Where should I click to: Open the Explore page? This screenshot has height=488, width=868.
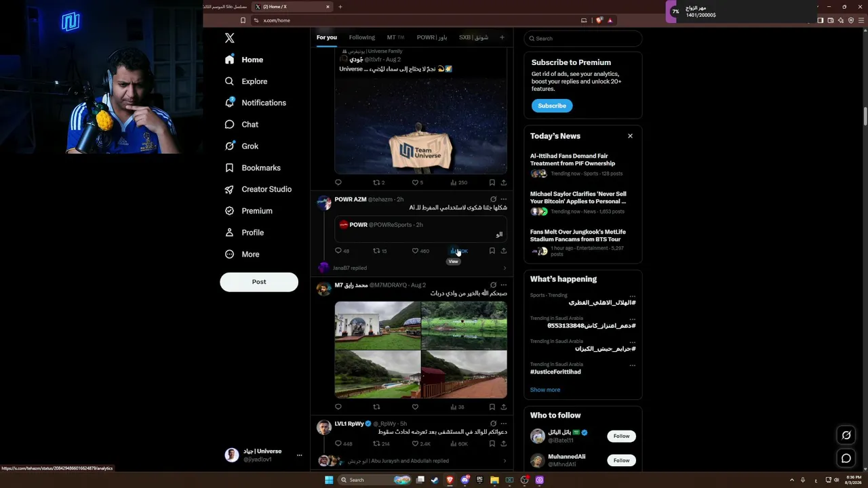click(246, 81)
